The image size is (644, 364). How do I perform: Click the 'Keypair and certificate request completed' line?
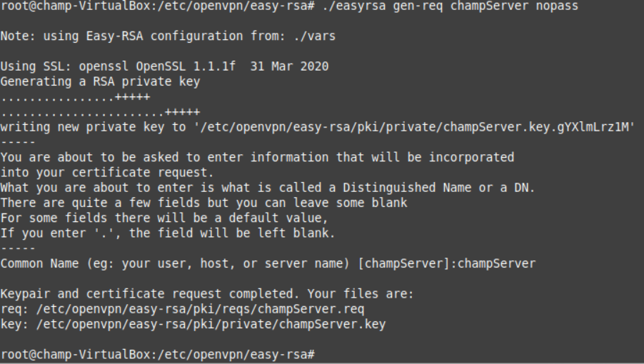pos(207,294)
